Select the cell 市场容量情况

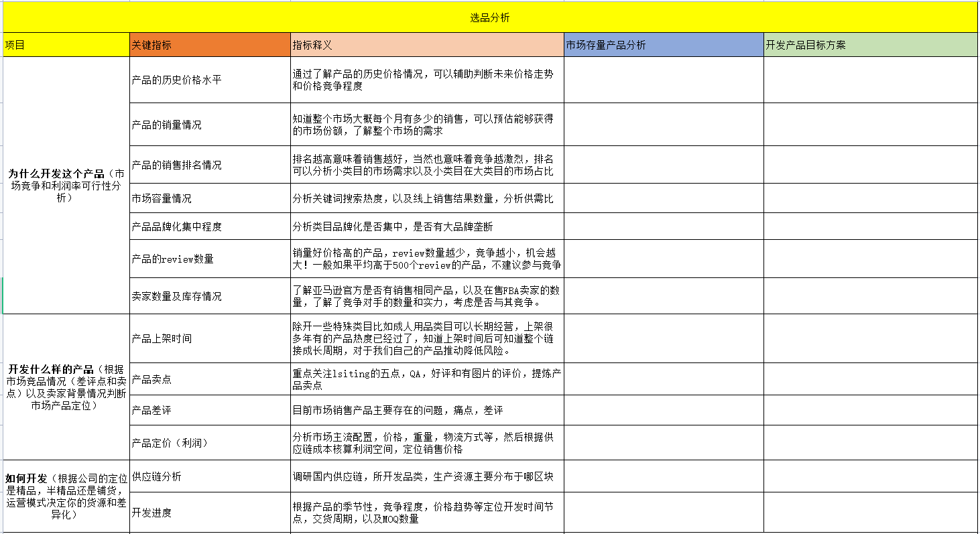click(x=210, y=198)
